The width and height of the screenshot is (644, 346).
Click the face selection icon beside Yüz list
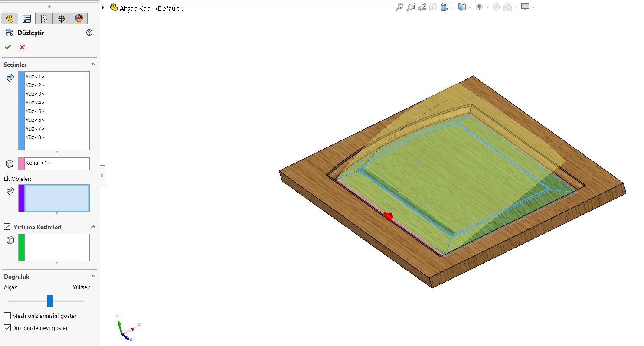(10, 78)
